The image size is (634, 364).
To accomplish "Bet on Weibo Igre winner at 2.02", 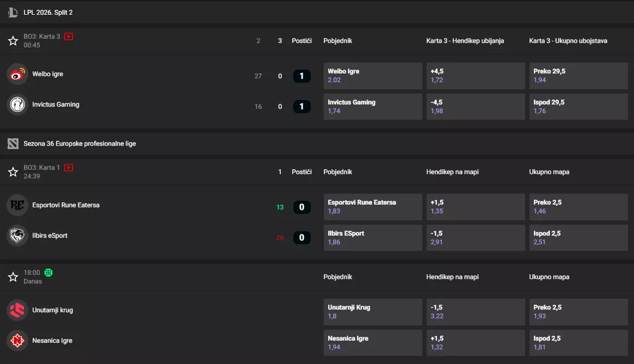I will coord(372,76).
